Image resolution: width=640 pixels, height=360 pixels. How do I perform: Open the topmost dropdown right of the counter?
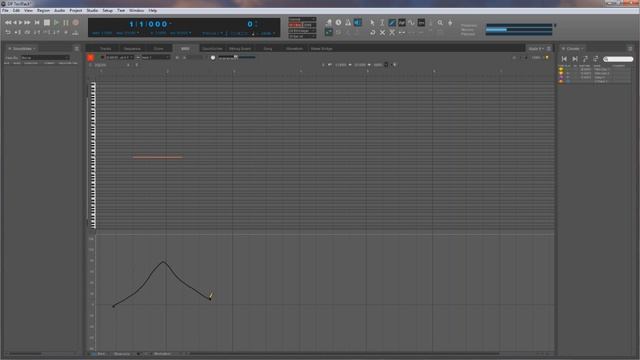coord(302,19)
